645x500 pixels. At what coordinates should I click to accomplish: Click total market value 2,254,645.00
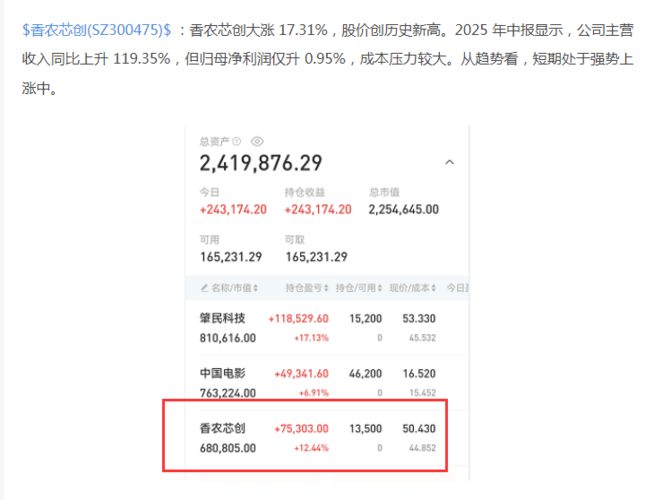click(x=404, y=210)
